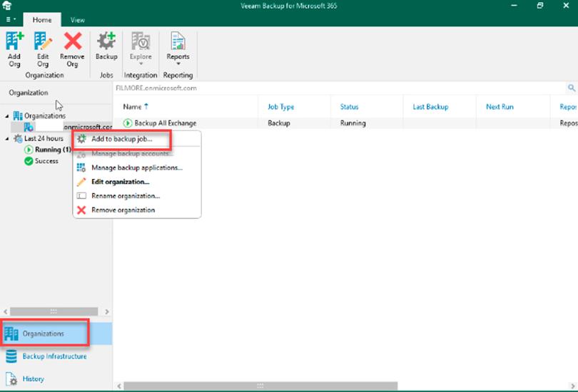
Task: Select Manage backup applications menu entry
Action: pos(136,167)
